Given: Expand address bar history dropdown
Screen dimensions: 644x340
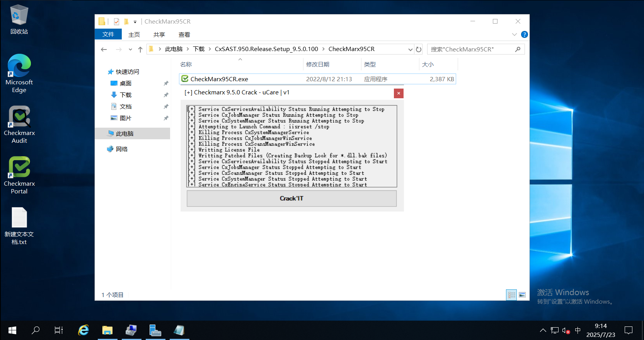Looking at the screenshot, I should 410,49.
